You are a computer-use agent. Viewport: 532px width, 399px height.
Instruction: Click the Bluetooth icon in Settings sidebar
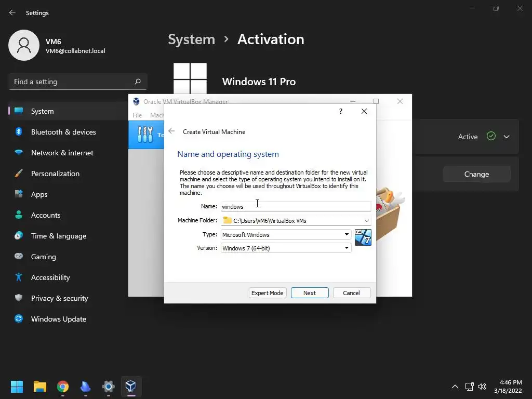coord(19,131)
